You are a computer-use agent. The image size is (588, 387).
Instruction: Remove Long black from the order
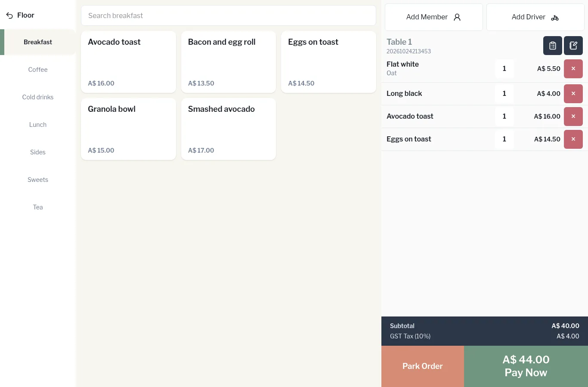(573, 94)
